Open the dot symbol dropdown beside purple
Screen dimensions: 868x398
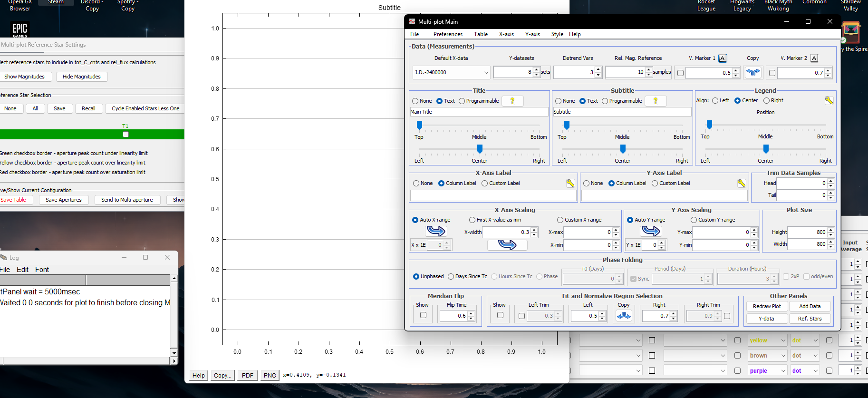click(815, 371)
